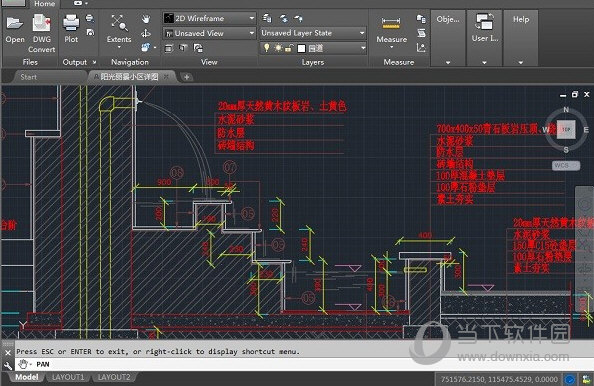594x386 pixels.
Task: Close the command line panel with the X
Action: [8, 353]
